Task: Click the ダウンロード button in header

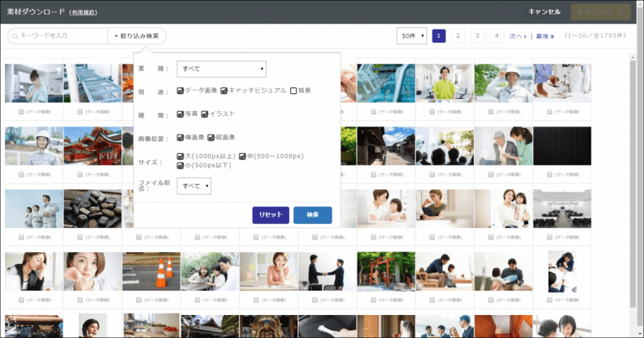Action: [600, 12]
